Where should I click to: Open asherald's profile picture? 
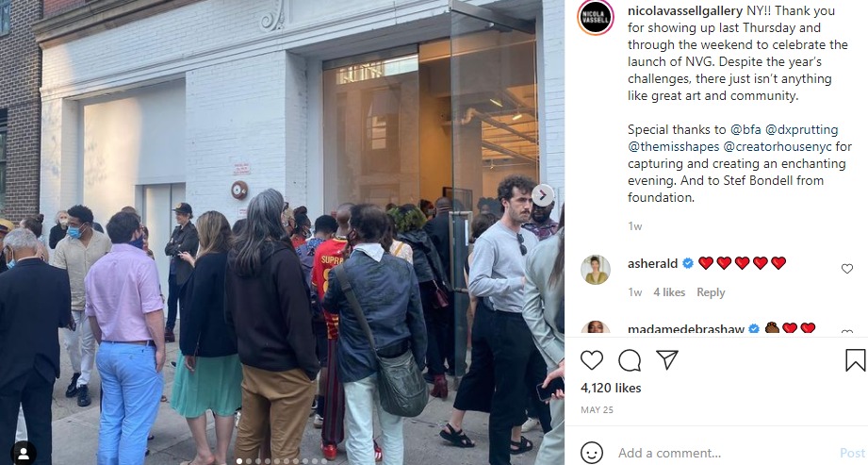click(x=595, y=270)
